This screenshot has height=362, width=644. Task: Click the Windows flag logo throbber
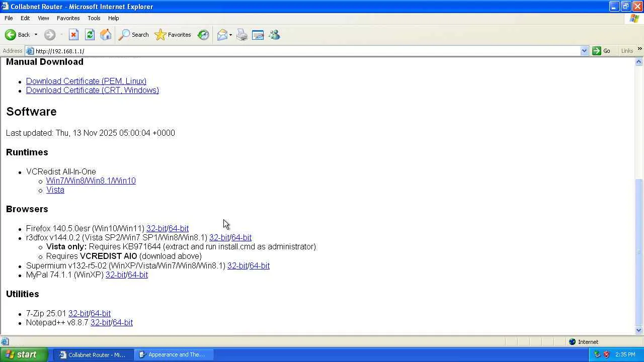(634, 18)
